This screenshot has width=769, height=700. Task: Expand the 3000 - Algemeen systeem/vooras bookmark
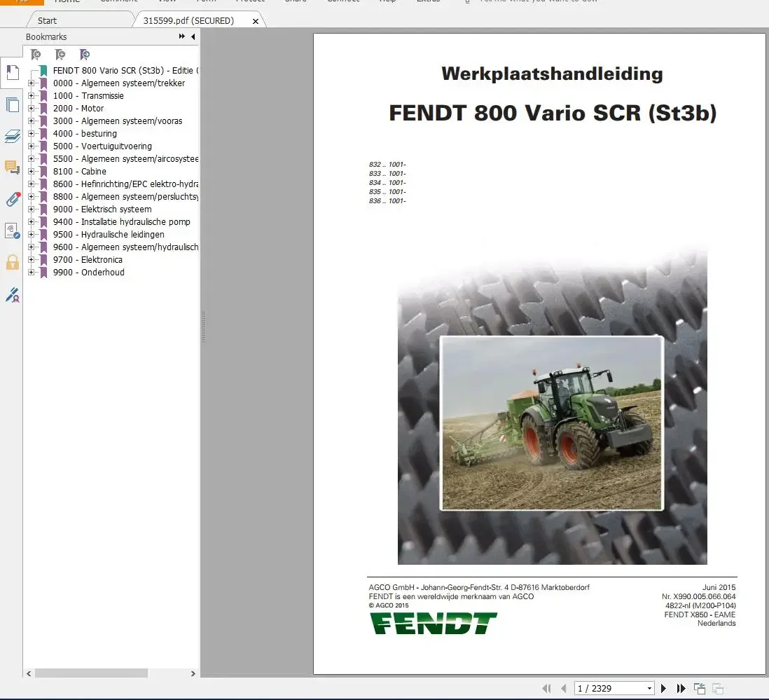pos(32,121)
